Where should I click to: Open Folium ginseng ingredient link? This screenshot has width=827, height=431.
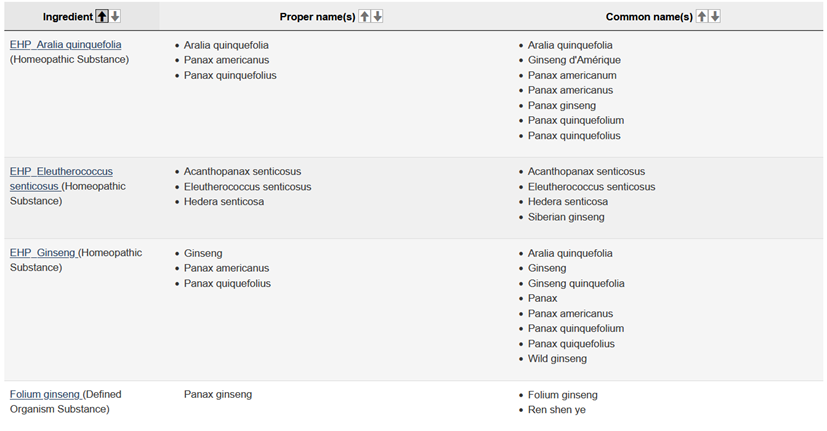45,394
